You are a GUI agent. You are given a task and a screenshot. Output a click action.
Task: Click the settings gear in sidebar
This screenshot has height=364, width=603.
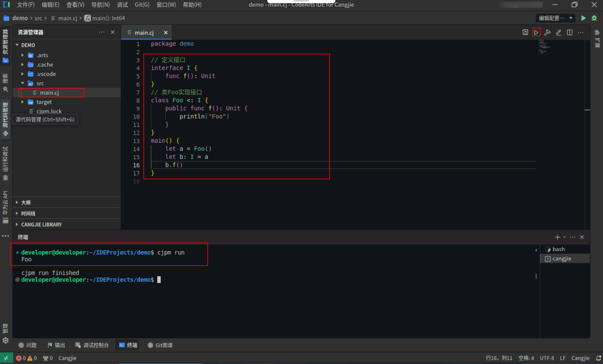[5, 340]
